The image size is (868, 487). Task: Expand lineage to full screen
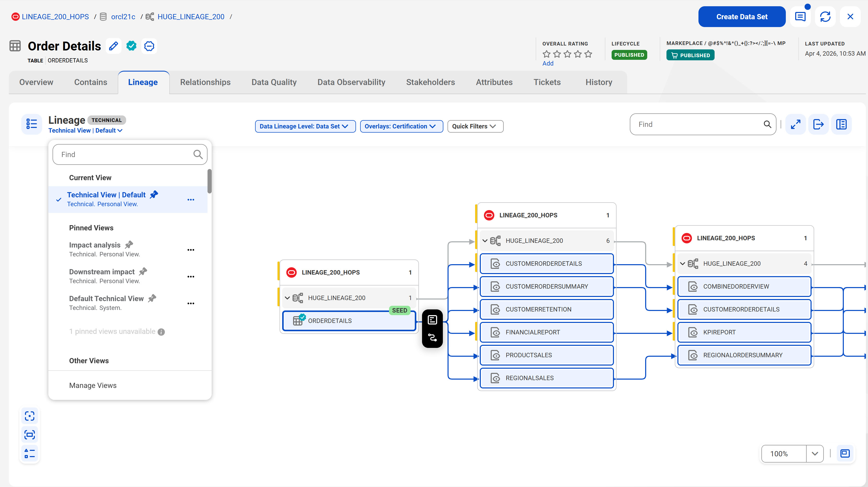point(795,124)
